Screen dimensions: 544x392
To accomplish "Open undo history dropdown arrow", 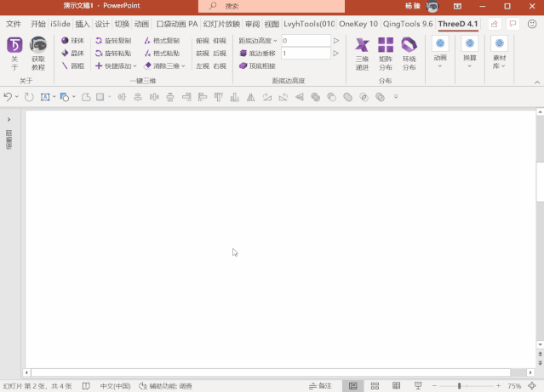I will coord(17,97).
